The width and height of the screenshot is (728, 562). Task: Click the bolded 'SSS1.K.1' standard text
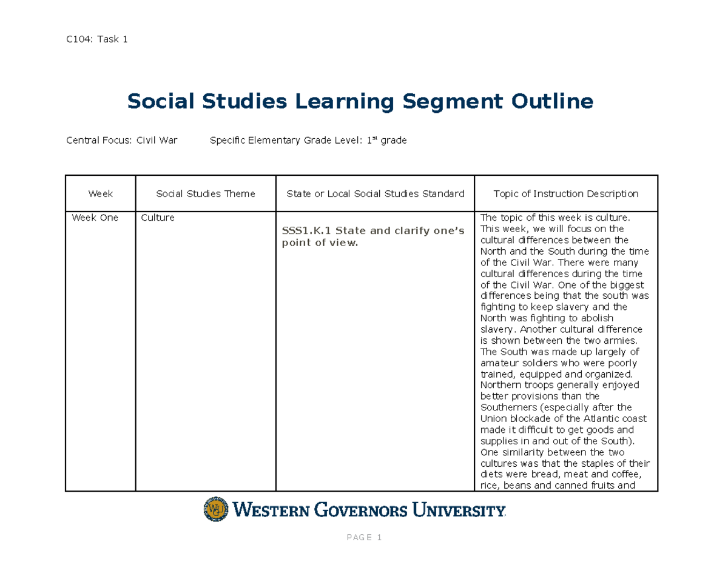(x=306, y=230)
